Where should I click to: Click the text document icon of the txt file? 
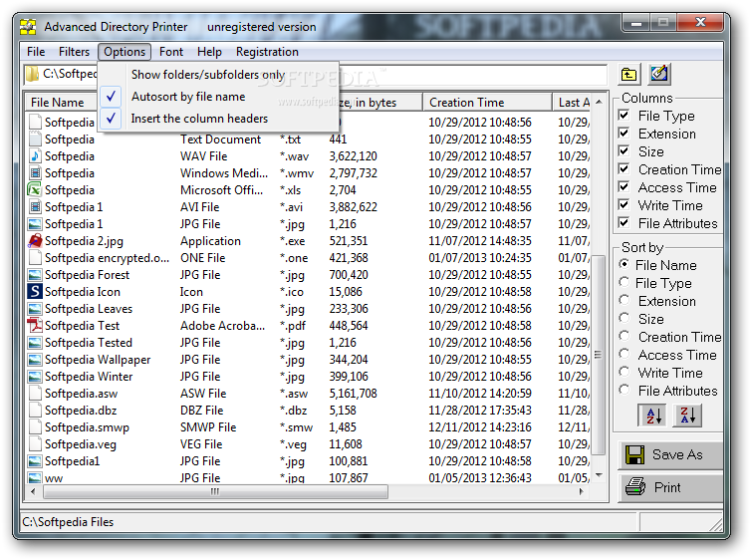(x=35, y=139)
